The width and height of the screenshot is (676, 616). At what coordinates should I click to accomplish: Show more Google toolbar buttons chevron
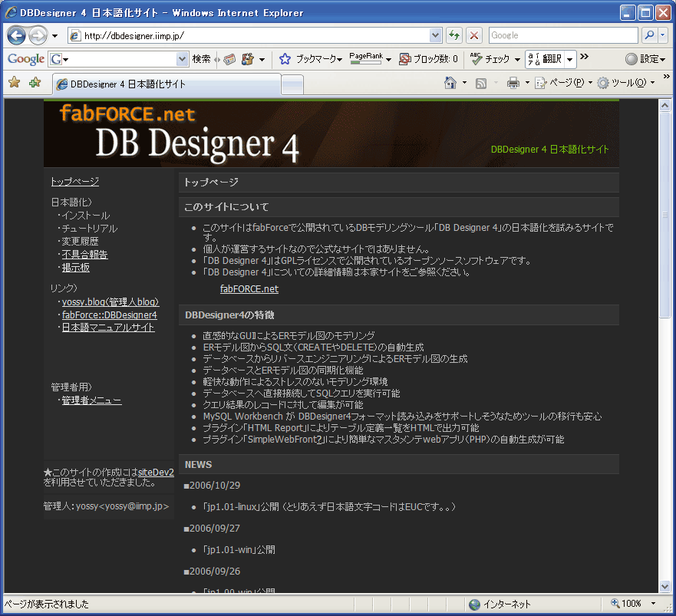[584, 57]
